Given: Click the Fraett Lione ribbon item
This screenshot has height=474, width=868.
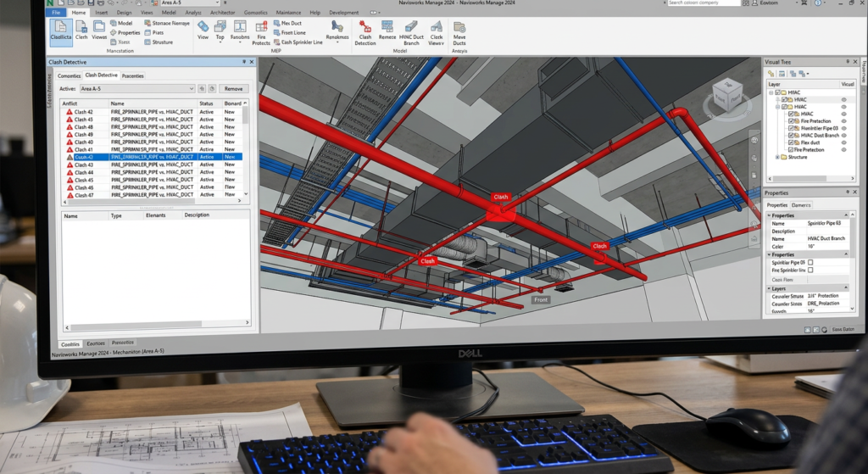Looking at the screenshot, I should click(x=289, y=33).
